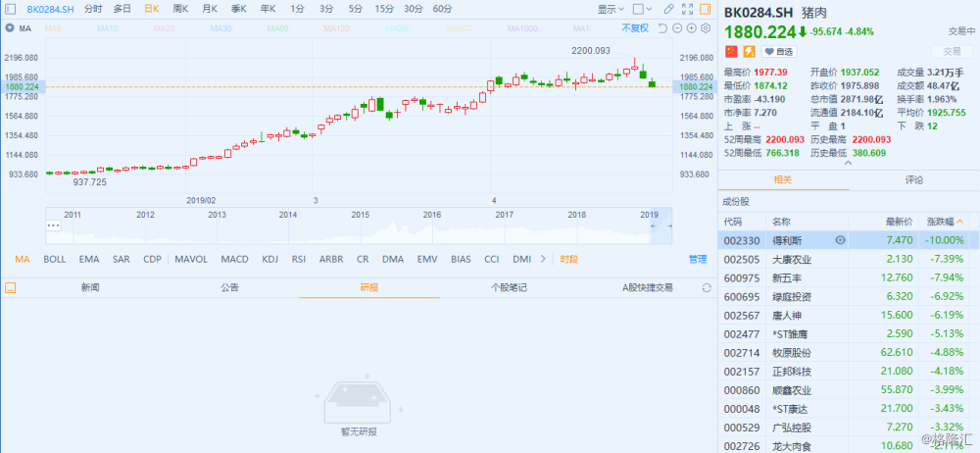Click the China flag market icon

(x=731, y=51)
